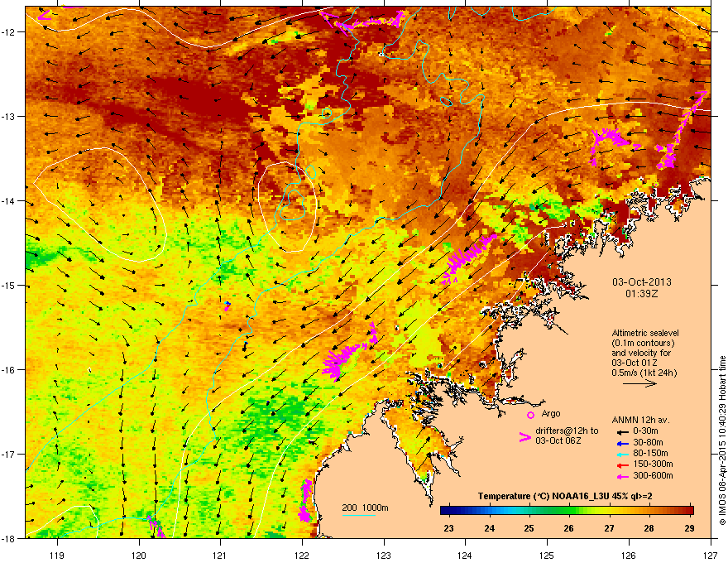Click the longitude axis label '122'
The width and height of the screenshot is (728, 563).
coord(302,555)
